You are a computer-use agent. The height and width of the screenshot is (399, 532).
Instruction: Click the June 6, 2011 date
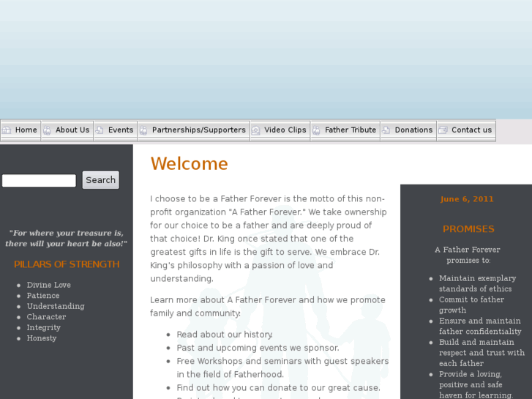[467, 199]
